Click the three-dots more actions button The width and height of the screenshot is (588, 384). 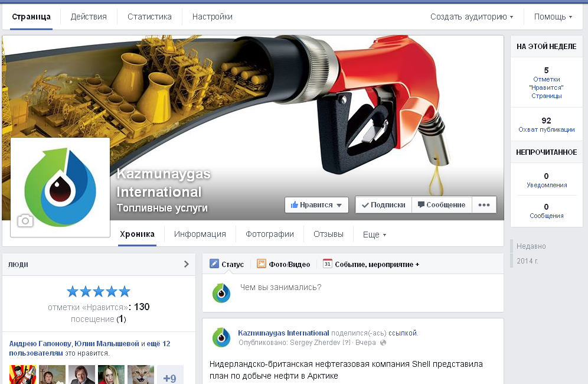click(484, 205)
